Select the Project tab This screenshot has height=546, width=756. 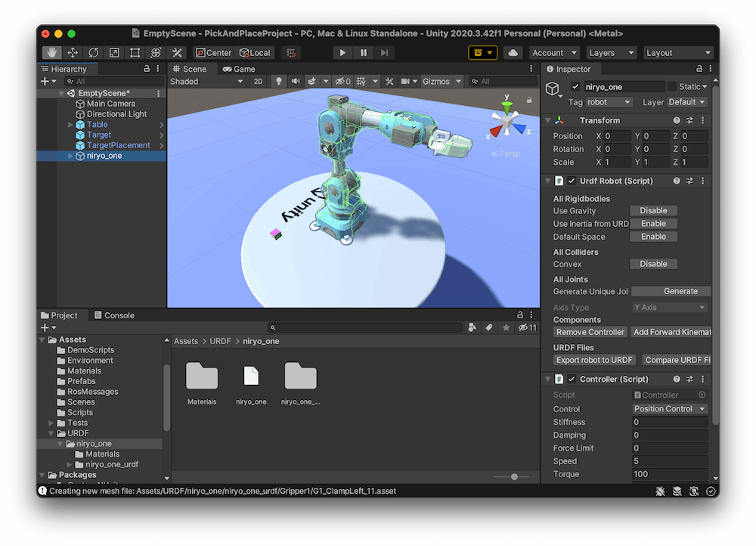pyautogui.click(x=59, y=315)
